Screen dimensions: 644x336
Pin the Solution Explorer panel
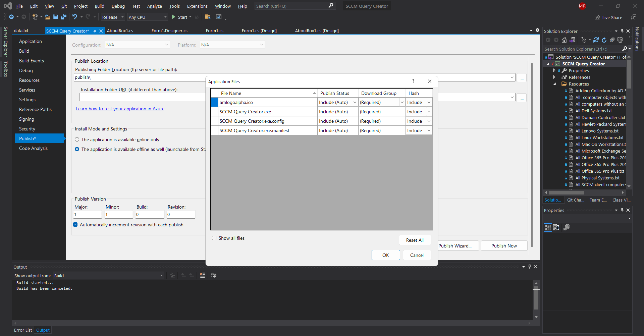click(622, 31)
